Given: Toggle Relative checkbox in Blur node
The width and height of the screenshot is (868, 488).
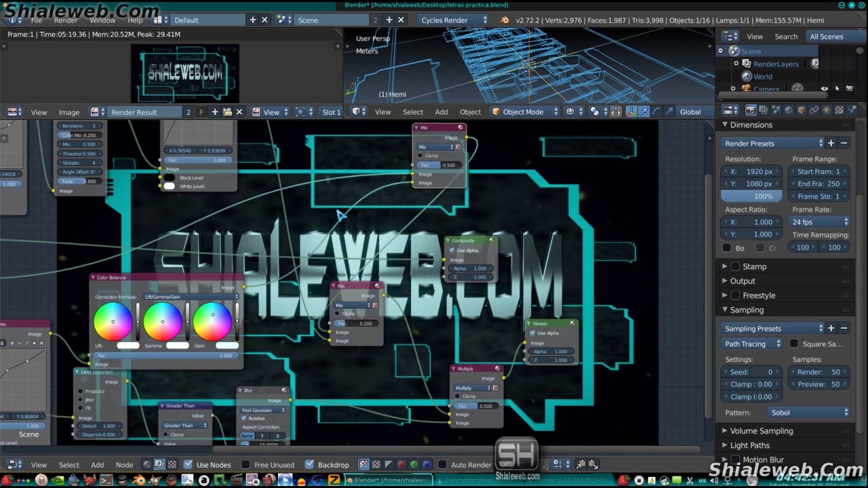Looking at the screenshot, I should click(244, 418).
